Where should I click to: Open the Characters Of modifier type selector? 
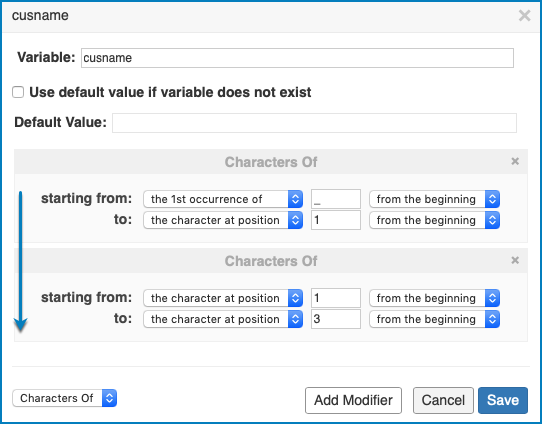pos(65,398)
